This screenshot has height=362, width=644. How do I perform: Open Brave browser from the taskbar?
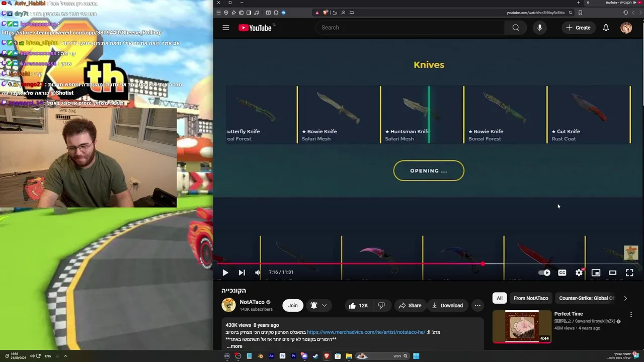[x=327, y=356]
